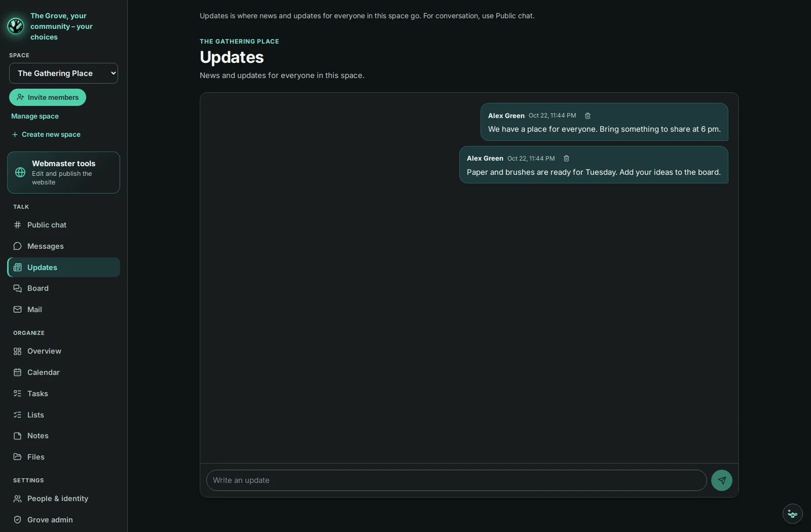Click 'The Grove, your community' title
Screen dimensions: 811x532
[x=61, y=26]
